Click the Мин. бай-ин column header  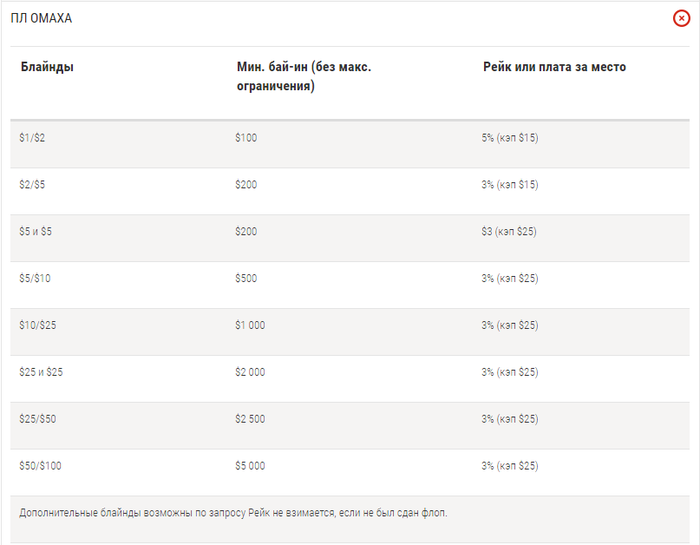[304, 76]
